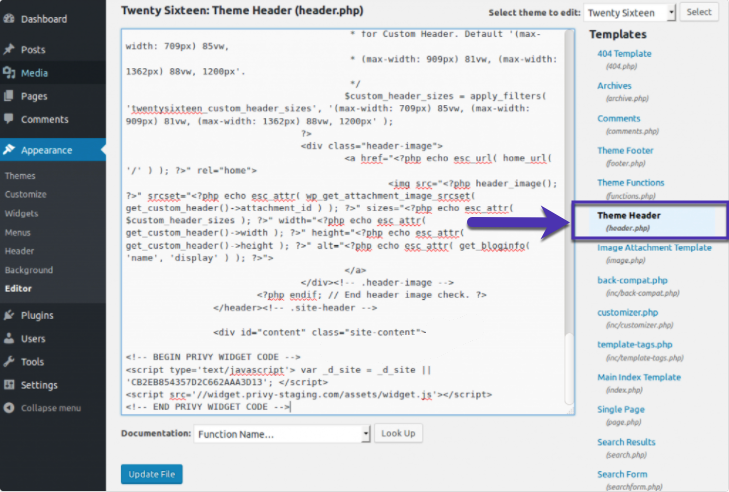Open back-compat.php template file
Screen dimensions: 729x492
click(632, 280)
